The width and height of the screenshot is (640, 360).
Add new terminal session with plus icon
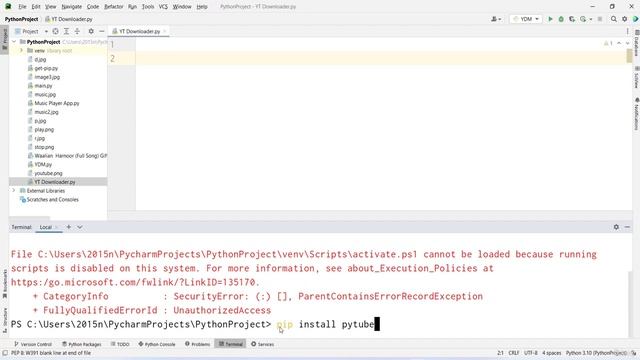pos(69,227)
